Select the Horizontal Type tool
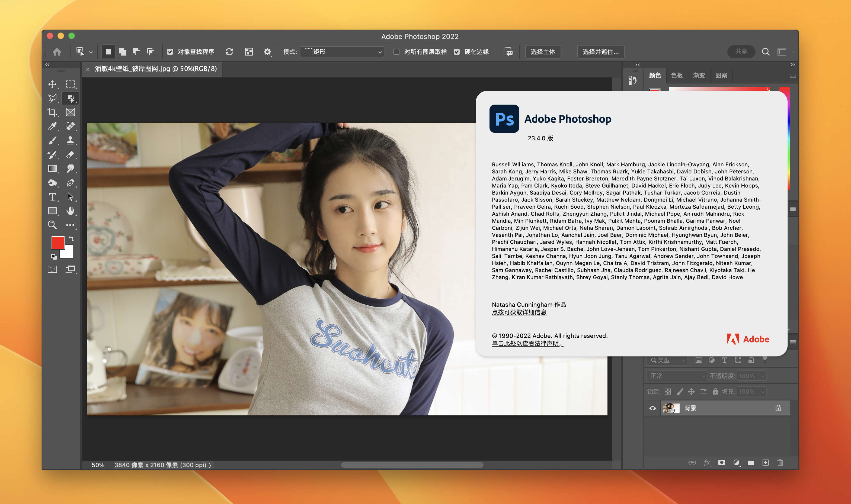Viewport: 851px width, 504px height. pyautogui.click(x=52, y=197)
